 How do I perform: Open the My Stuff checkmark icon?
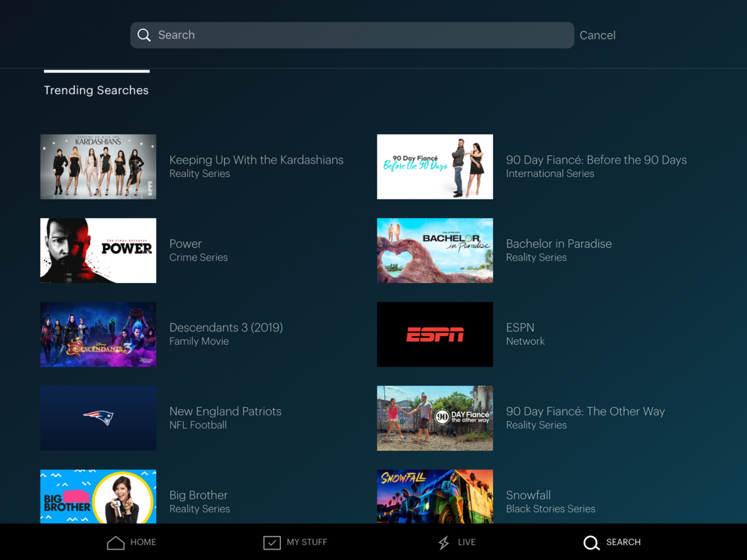(x=272, y=542)
